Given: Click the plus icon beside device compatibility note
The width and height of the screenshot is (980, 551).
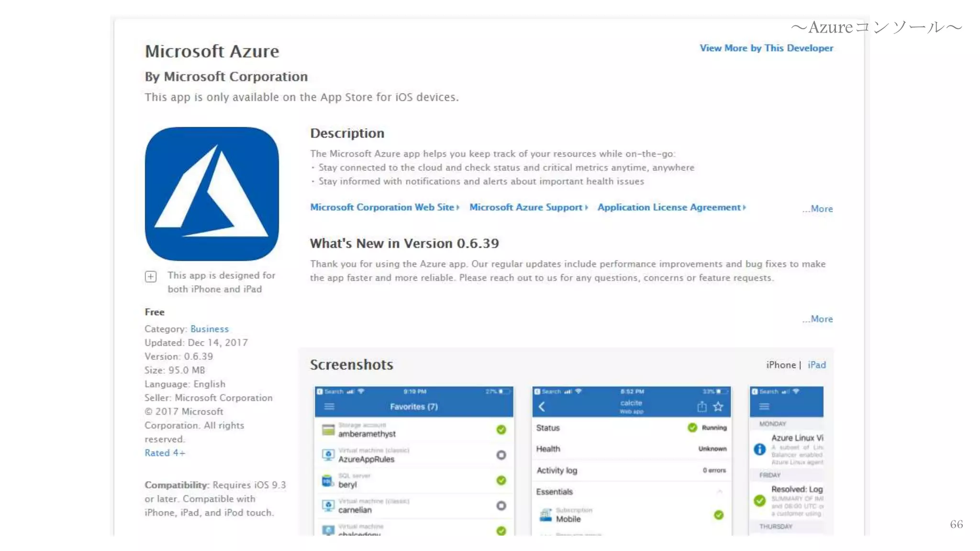Looking at the screenshot, I should point(151,276).
